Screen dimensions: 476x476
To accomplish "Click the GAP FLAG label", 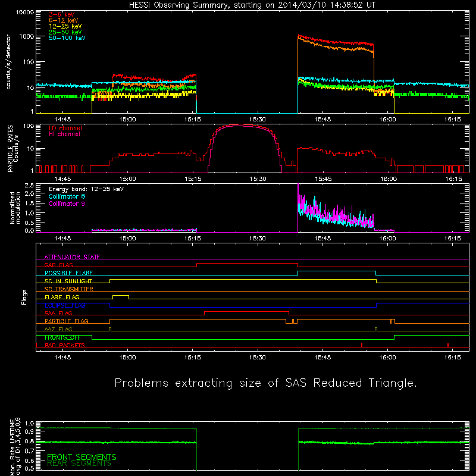I will (58, 265).
